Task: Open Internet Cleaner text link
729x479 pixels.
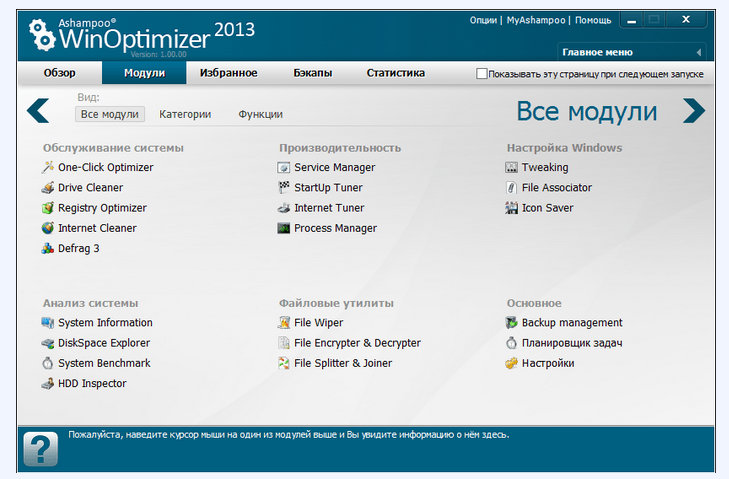Action: pyautogui.click(x=97, y=228)
